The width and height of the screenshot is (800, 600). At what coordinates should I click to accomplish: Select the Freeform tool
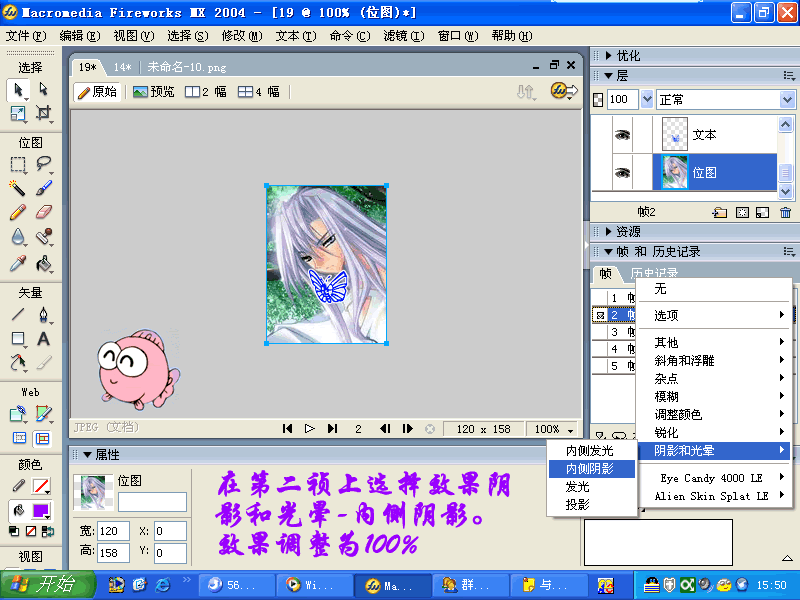coord(18,363)
